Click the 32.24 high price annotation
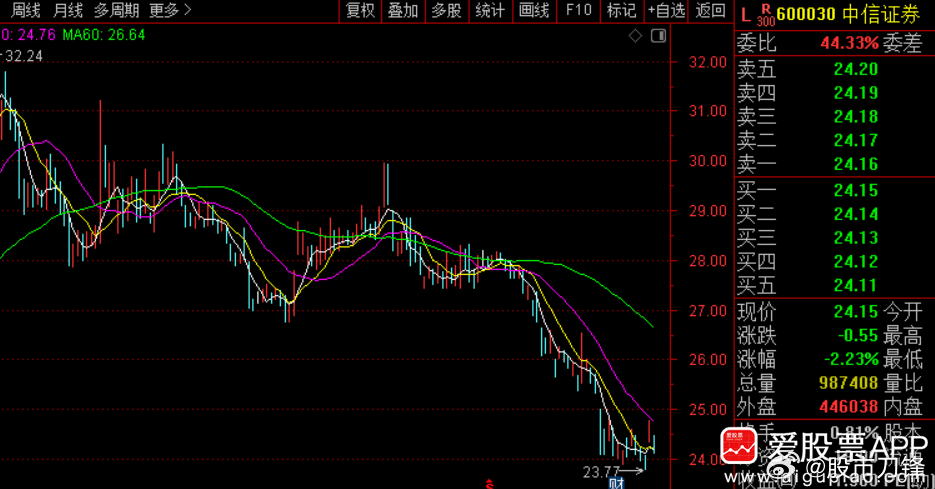 pyautogui.click(x=23, y=56)
